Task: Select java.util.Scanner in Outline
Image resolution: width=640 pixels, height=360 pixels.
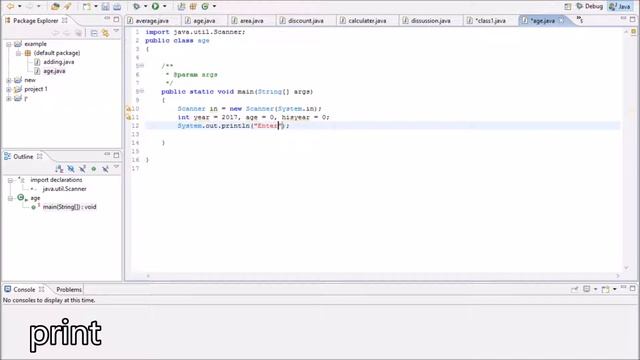Action: [64, 189]
